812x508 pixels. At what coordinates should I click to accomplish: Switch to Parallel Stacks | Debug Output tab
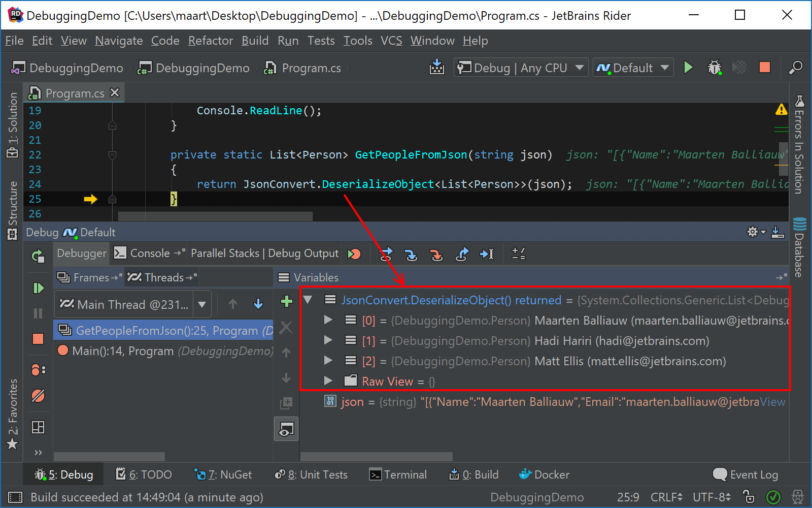pyautogui.click(x=264, y=253)
